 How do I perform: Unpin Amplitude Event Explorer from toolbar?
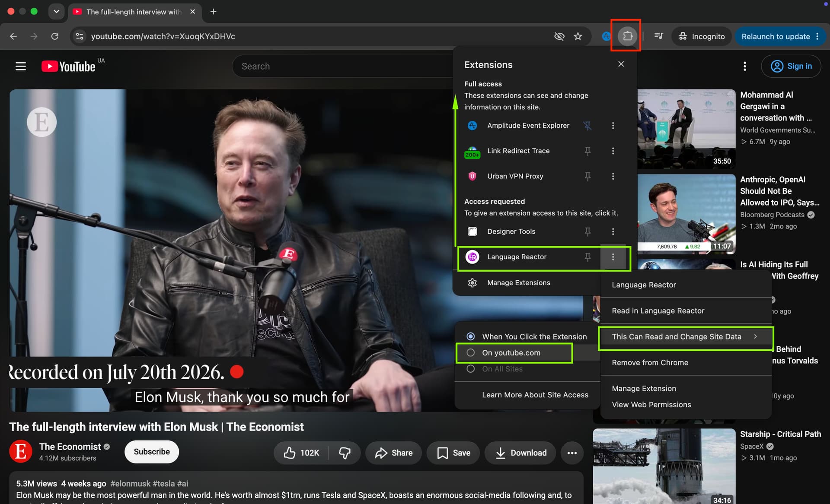click(587, 126)
